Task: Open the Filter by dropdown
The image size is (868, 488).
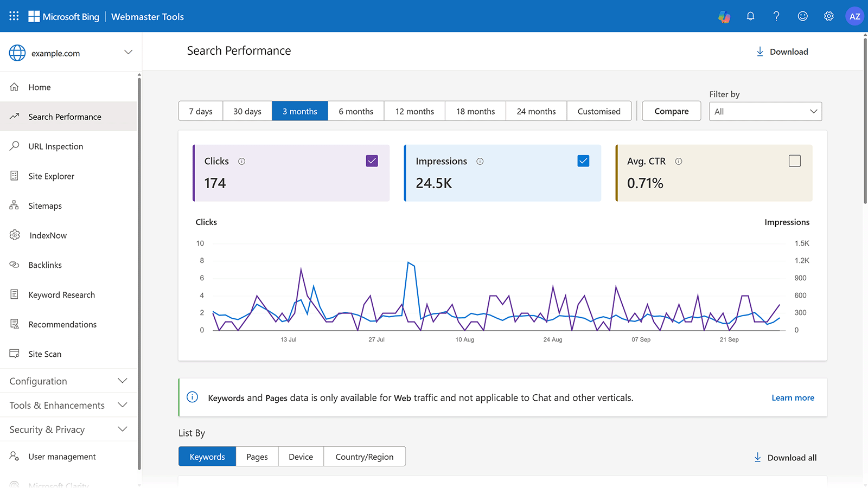Action: pyautogui.click(x=765, y=111)
